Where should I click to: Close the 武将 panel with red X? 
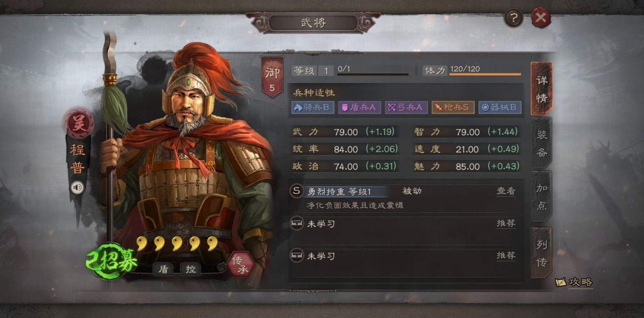click(541, 19)
